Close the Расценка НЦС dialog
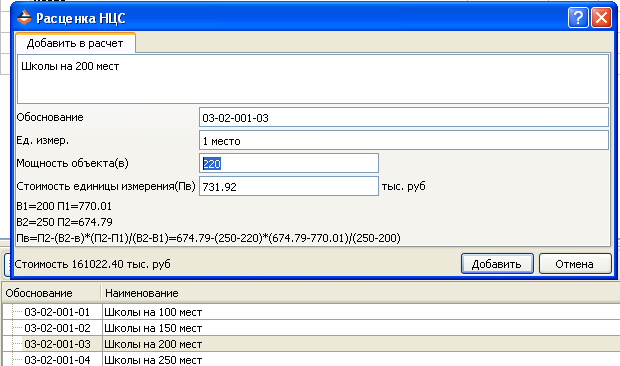The height and width of the screenshot is (366, 620). [x=601, y=18]
